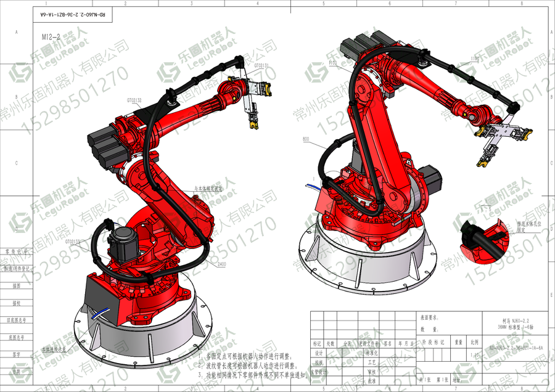
Task: Click the 签名 header cell
Action: pos(388,343)
